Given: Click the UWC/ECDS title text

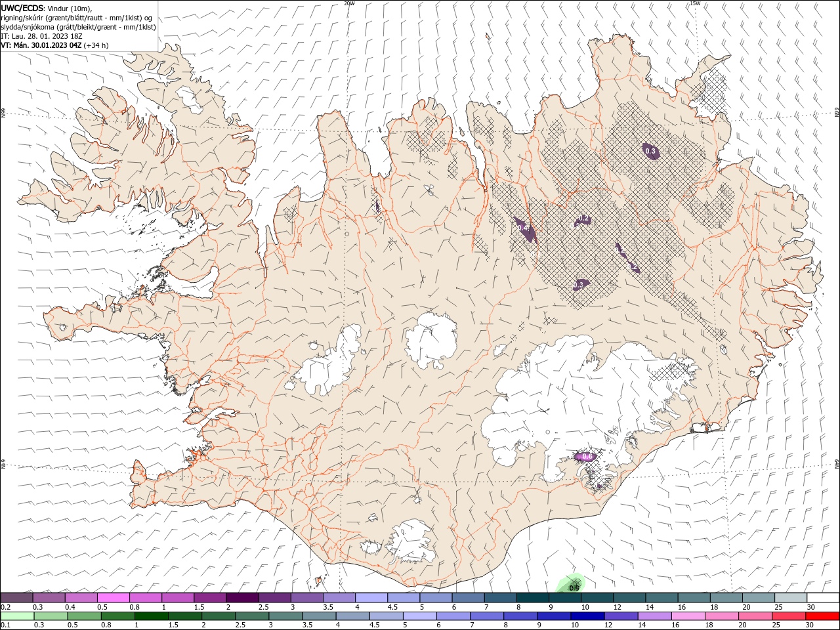Looking at the screenshot, I should pyautogui.click(x=23, y=8).
